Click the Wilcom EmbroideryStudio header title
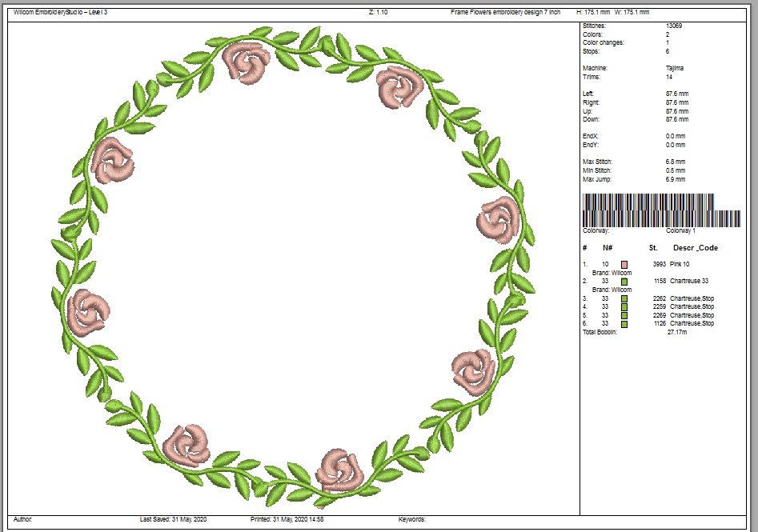Viewport: 758px width, 532px height. [x=61, y=13]
